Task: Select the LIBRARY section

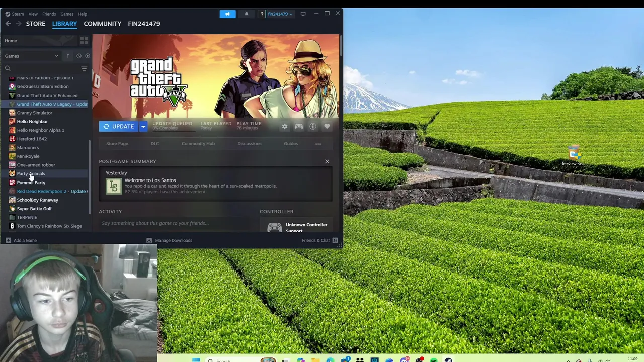Action: pyautogui.click(x=64, y=24)
